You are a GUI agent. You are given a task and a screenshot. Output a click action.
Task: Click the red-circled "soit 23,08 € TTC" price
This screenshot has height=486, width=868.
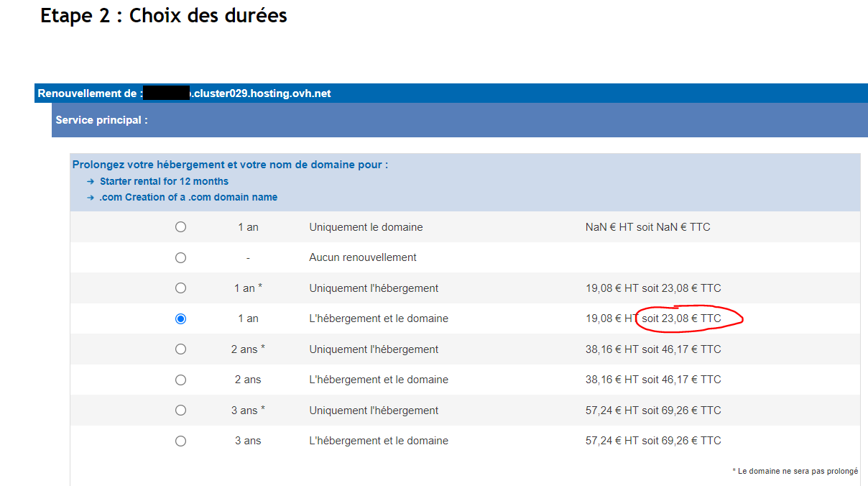click(x=681, y=318)
